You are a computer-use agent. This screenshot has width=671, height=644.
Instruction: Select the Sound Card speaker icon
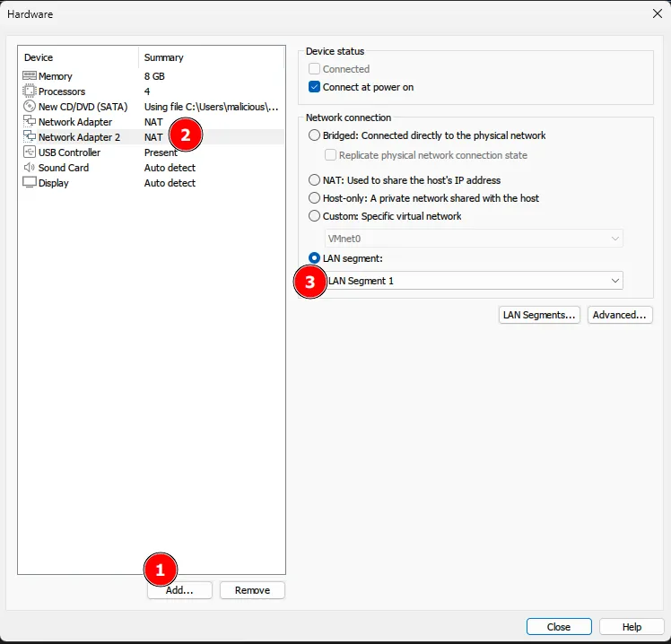point(30,168)
